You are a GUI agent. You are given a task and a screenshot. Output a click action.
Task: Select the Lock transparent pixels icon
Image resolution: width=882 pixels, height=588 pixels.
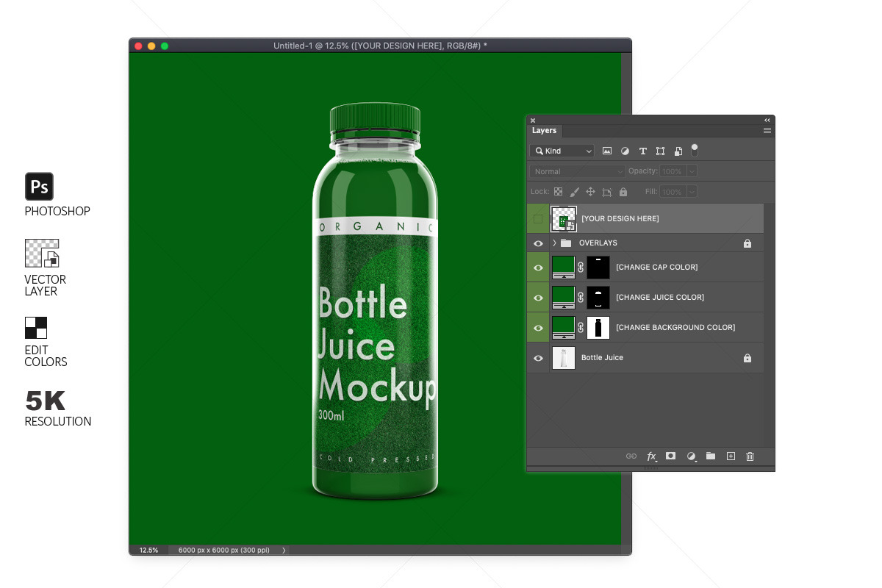tap(559, 191)
